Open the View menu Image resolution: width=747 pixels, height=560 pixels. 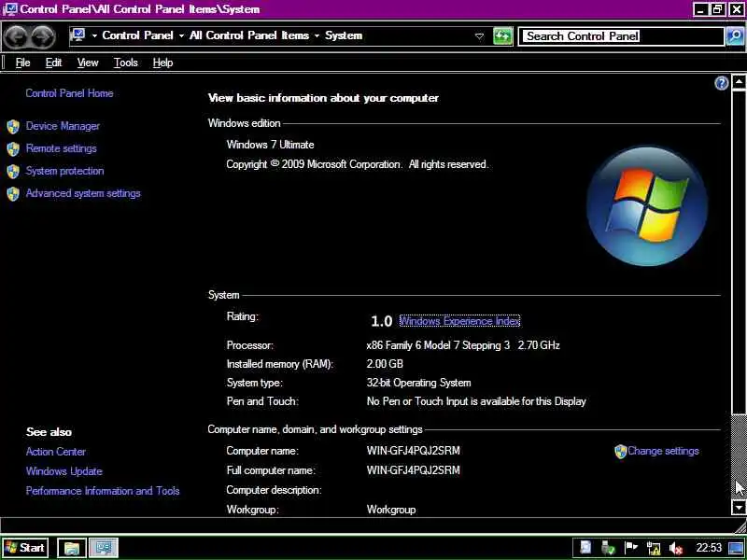pos(88,63)
